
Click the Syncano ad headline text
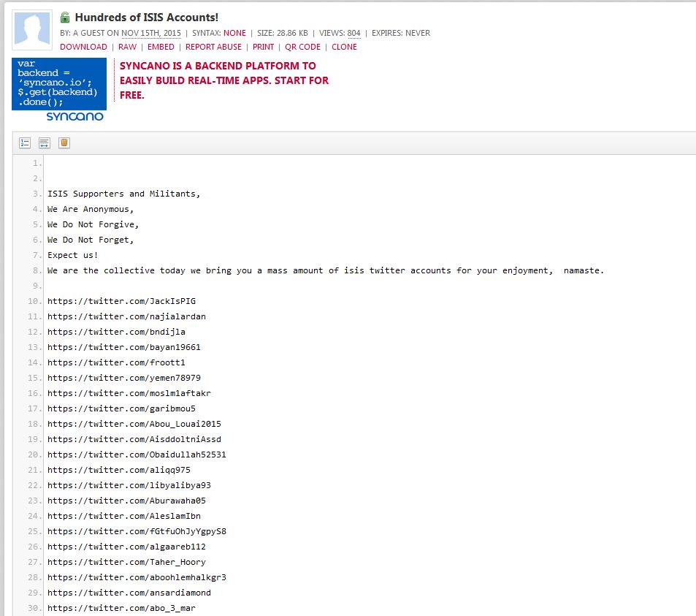224,80
